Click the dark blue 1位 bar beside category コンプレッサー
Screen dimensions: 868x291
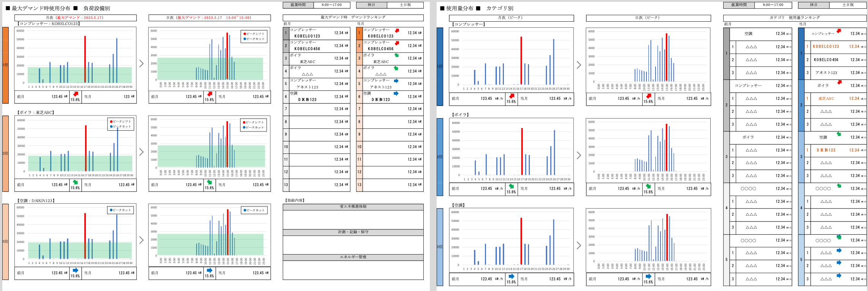coord(440,66)
